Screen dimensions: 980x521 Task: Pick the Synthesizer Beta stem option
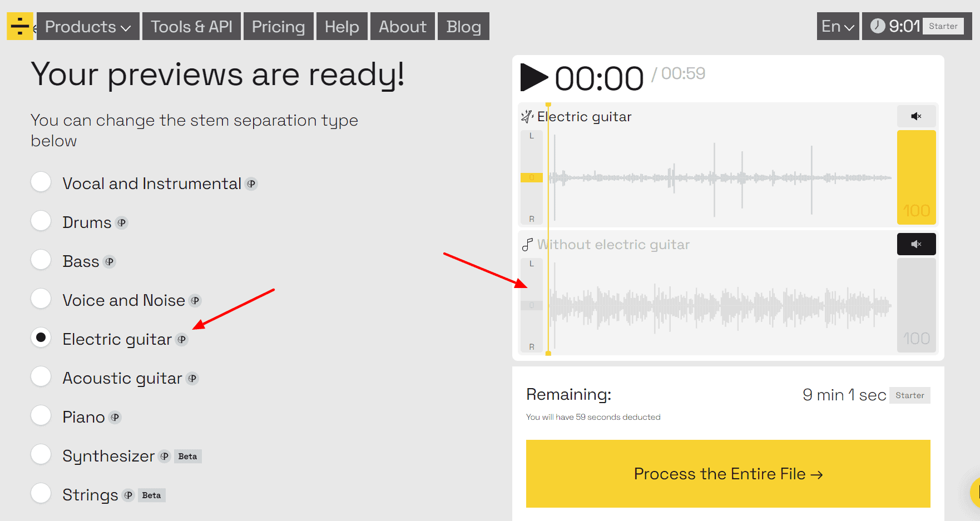click(41, 454)
